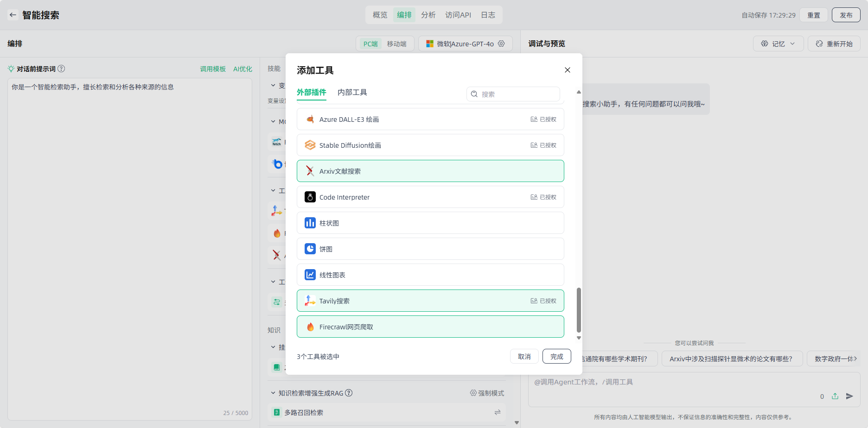The image size is (868, 428).
Task: Click the fetch MCP icon in skills panel
Action: pyautogui.click(x=277, y=142)
